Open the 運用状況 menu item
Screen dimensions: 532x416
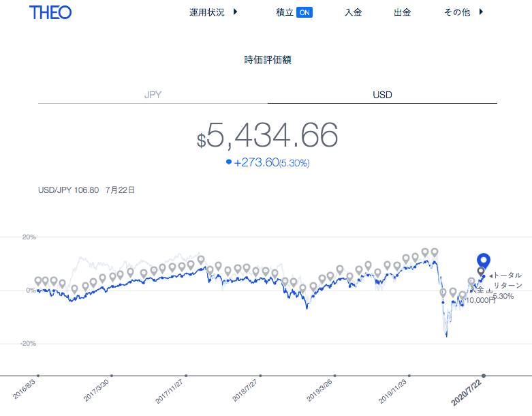[x=207, y=12]
